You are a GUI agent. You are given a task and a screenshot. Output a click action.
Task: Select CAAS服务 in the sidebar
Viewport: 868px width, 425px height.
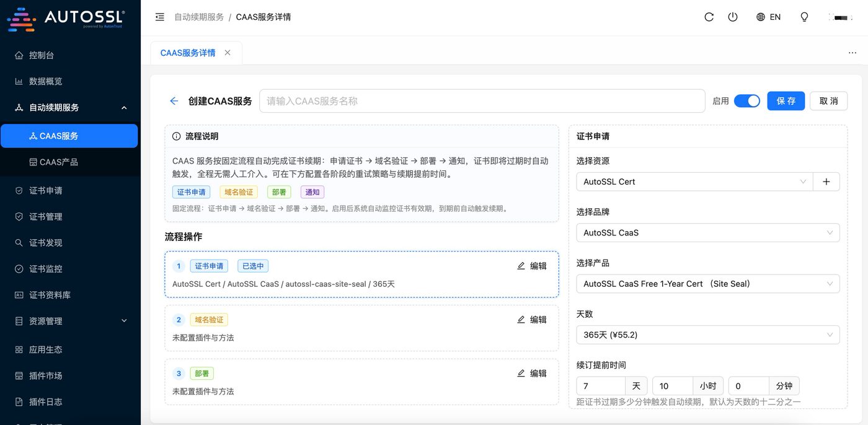tap(69, 136)
